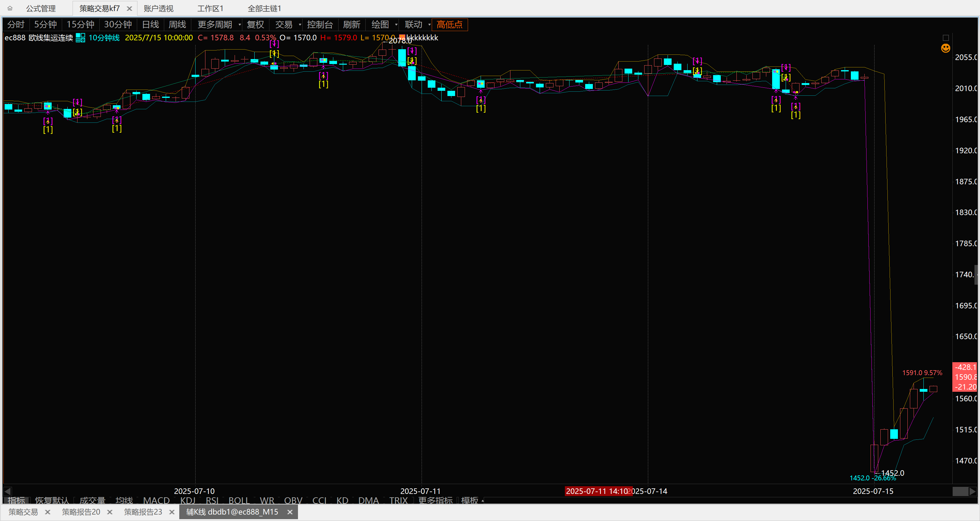The height and width of the screenshot is (521, 980).
Task: Move the chart left with the arrow button
Action: coord(8,491)
